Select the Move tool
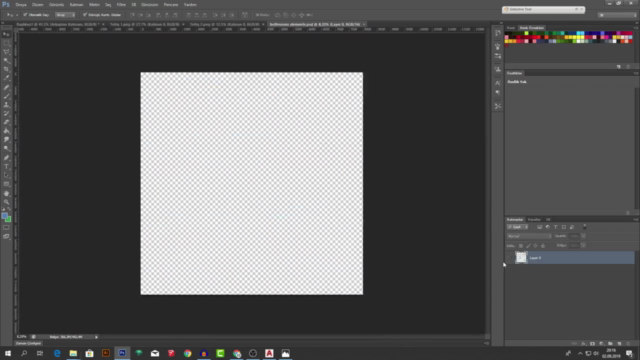The height and width of the screenshot is (360, 640). click(x=7, y=34)
